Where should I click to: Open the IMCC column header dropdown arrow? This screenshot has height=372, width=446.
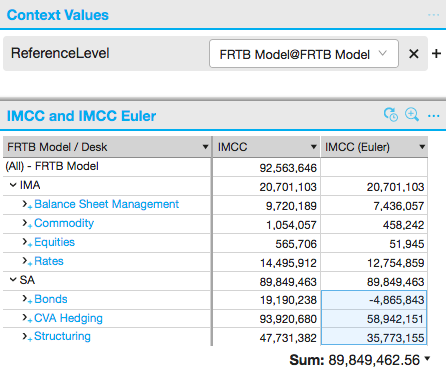[x=313, y=147]
